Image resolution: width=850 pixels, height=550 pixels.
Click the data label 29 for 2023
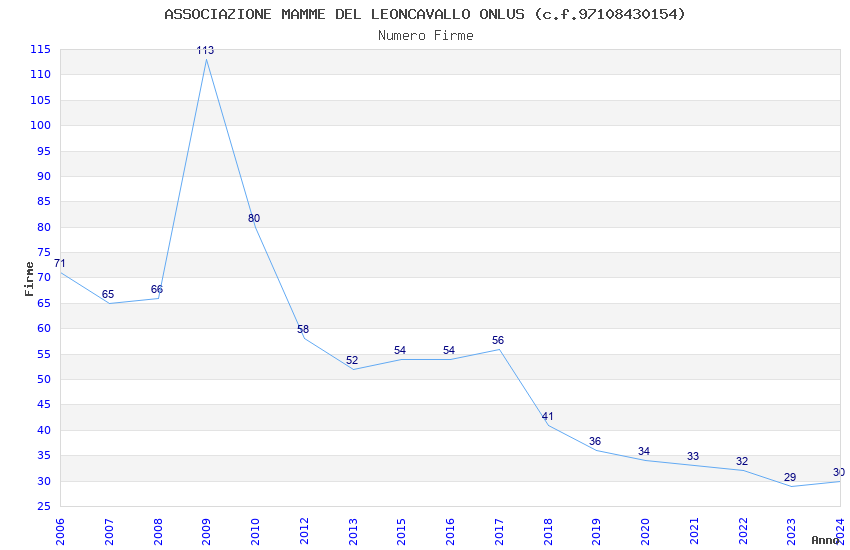coord(790,477)
